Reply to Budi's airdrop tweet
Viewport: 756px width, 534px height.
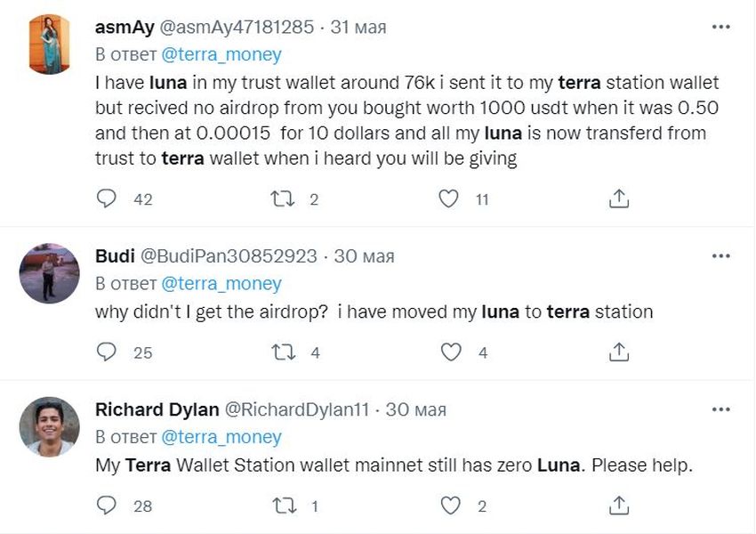[x=106, y=352]
